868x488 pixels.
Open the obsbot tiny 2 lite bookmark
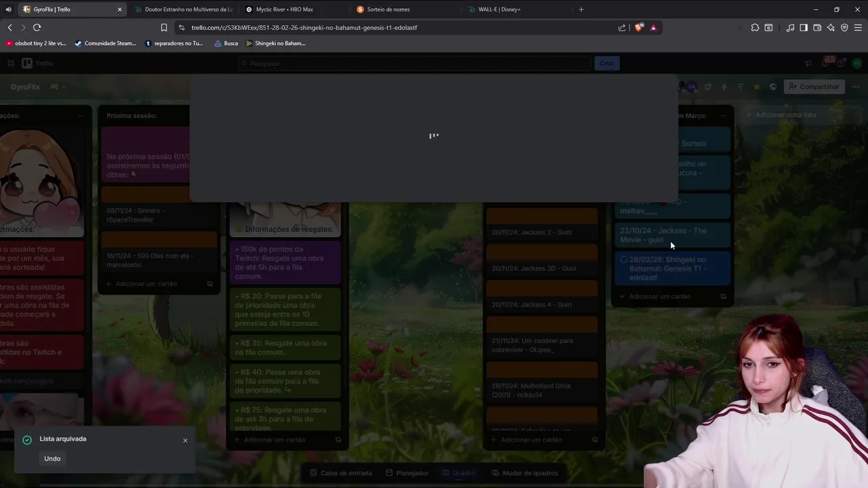[x=36, y=43]
